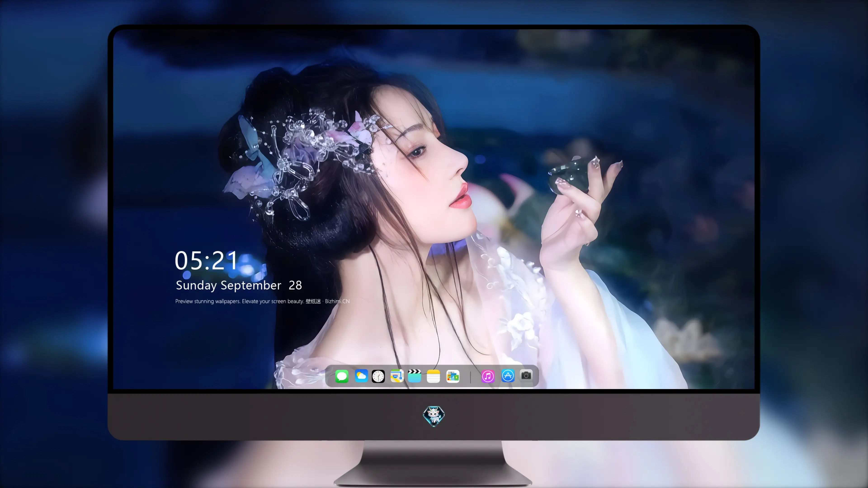This screenshot has height=488, width=868.
Task: Open the Camera app in the dock
Action: click(x=526, y=375)
